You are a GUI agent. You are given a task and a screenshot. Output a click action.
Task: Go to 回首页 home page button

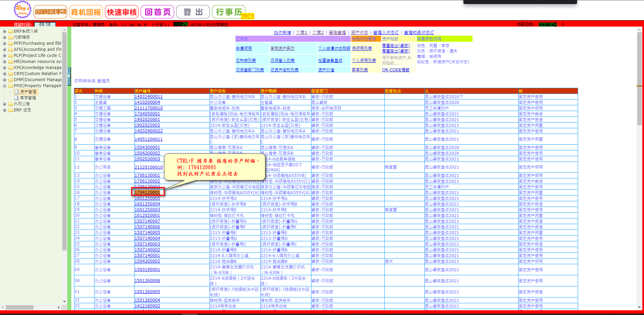(157, 12)
